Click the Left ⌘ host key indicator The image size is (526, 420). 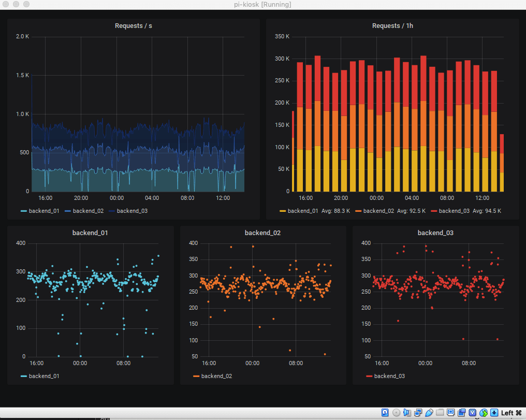(511, 413)
